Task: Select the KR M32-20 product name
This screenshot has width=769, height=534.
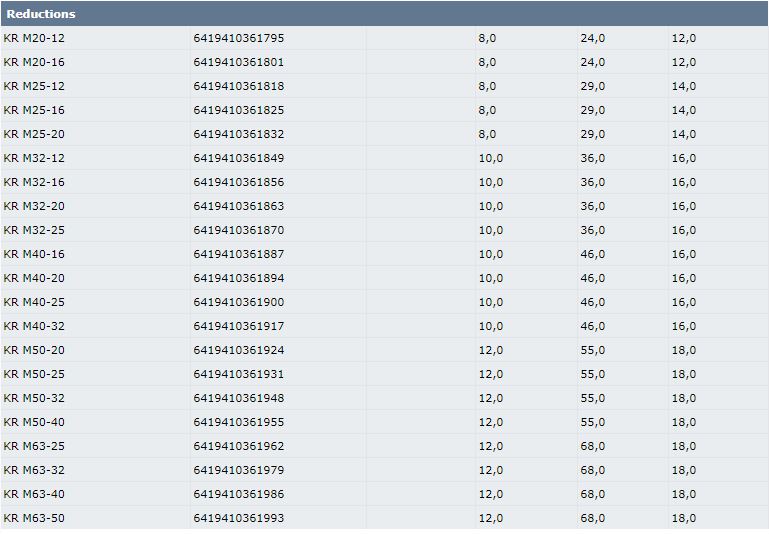Action: tap(34, 206)
